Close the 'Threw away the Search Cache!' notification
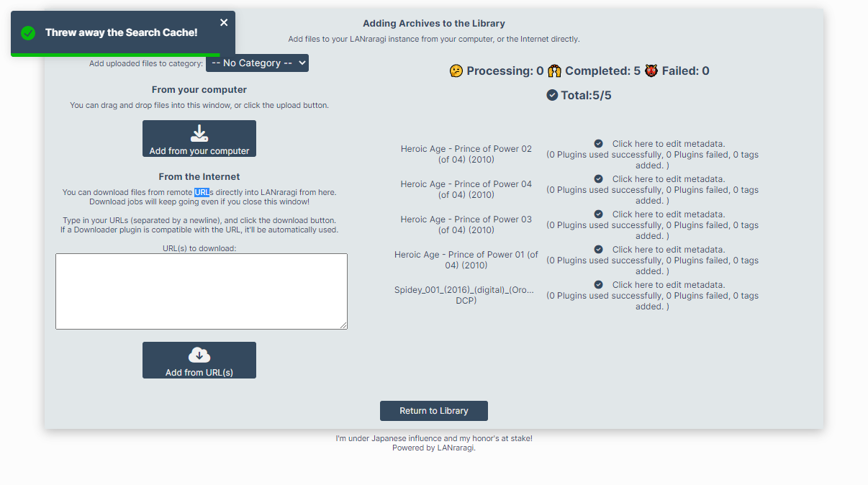Viewport: 868px width, 485px height. [x=224, y=23]
